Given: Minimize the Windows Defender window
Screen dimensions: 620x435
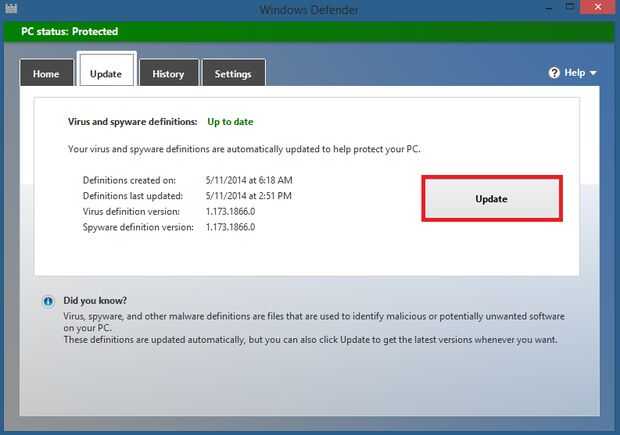Looking at the screenshot, I should 549,8.
